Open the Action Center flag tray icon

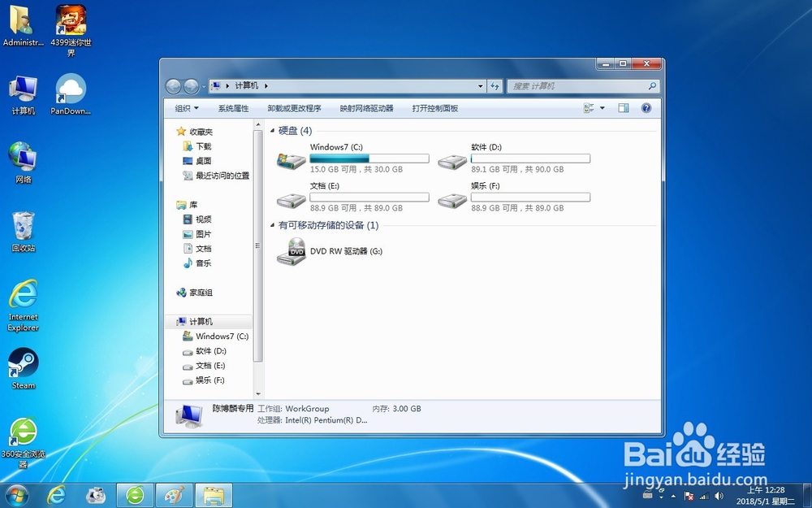[689, 496]
